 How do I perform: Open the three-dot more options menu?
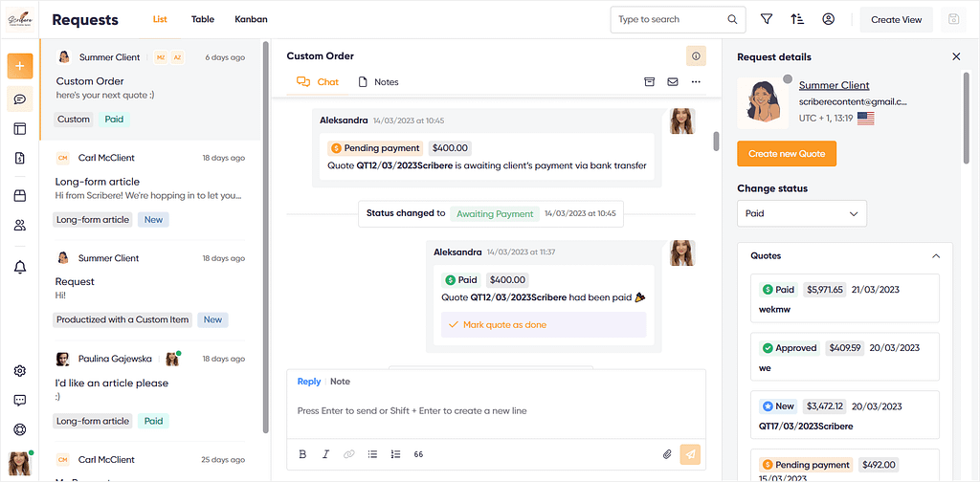696,82
